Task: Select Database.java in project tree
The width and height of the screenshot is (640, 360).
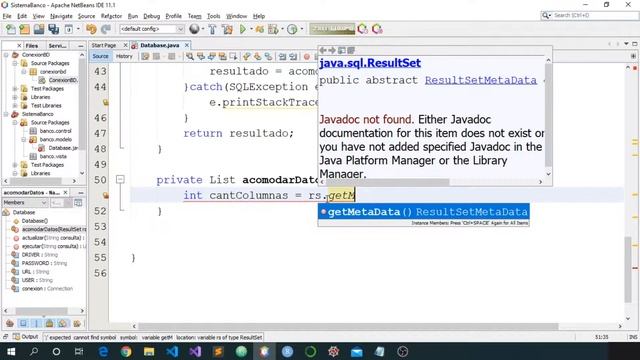Action: click(x=63, y=148)
